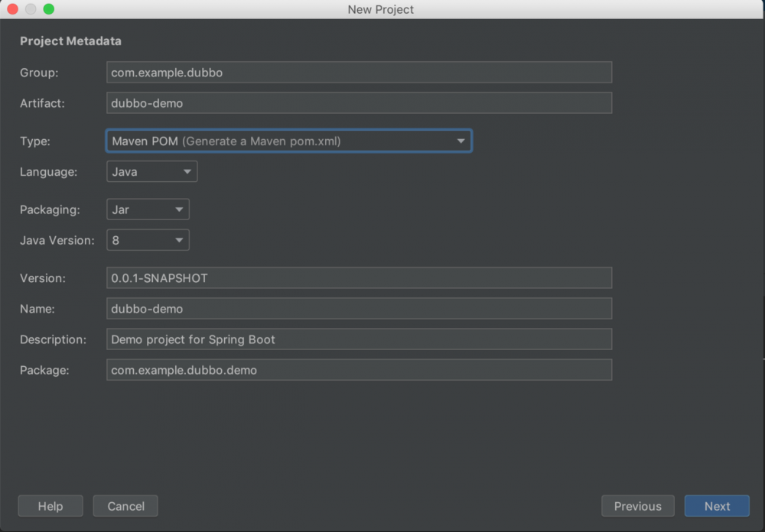Focus the Name text field
This screenshot has width=765, height=532.
pyautogui.click(x=359, y=309)
